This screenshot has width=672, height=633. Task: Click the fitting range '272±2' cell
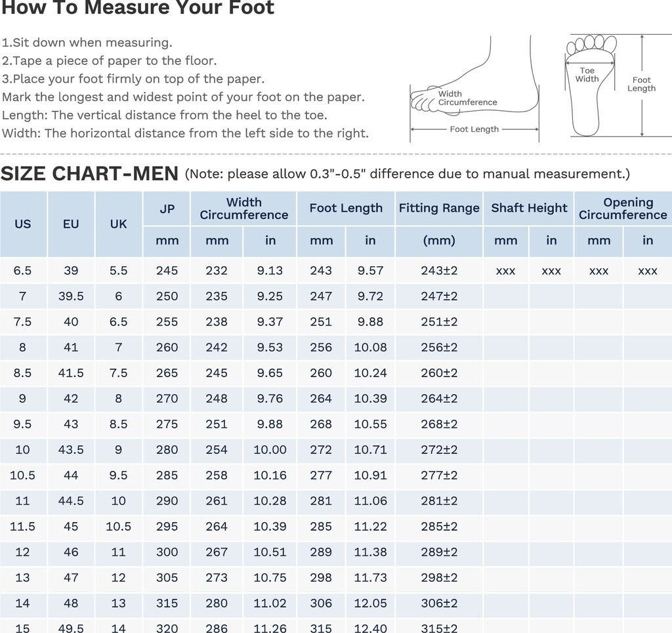point(439,450)
